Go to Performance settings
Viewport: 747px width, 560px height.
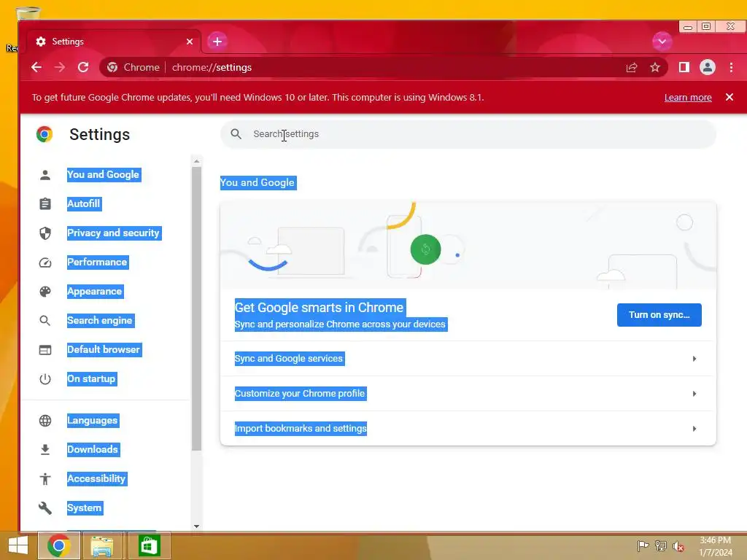click(97, 262)
